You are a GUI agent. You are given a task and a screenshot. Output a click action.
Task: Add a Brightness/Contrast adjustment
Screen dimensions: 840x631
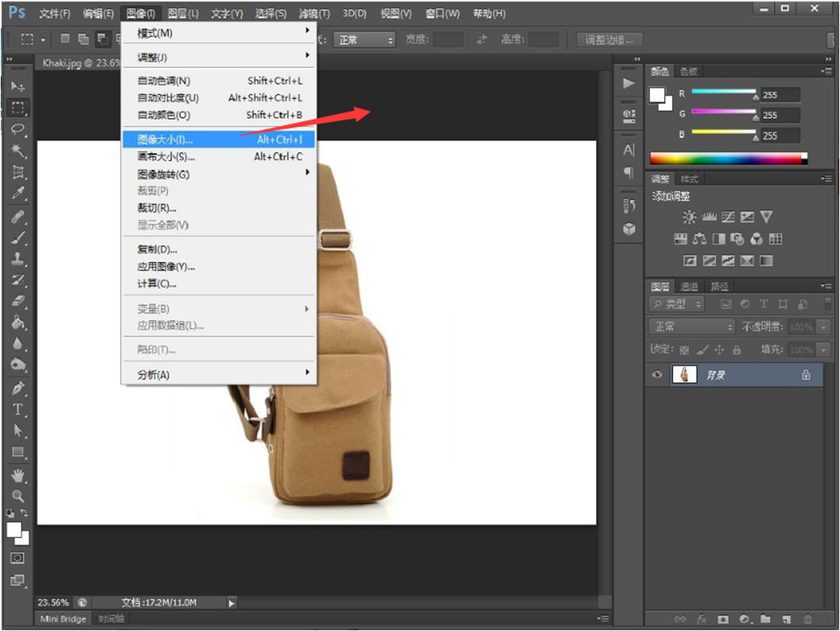[690, 217]
